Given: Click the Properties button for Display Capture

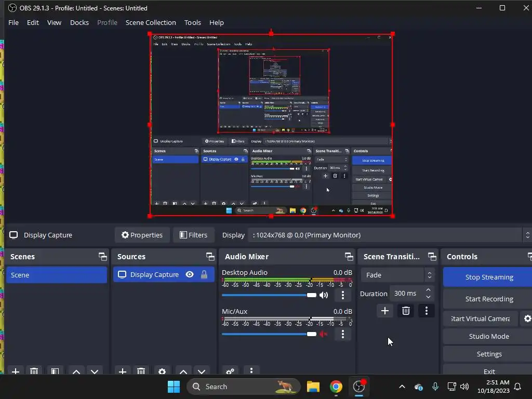Looking at the screenshot, I should pyautogui.click(x=142, y=235).
